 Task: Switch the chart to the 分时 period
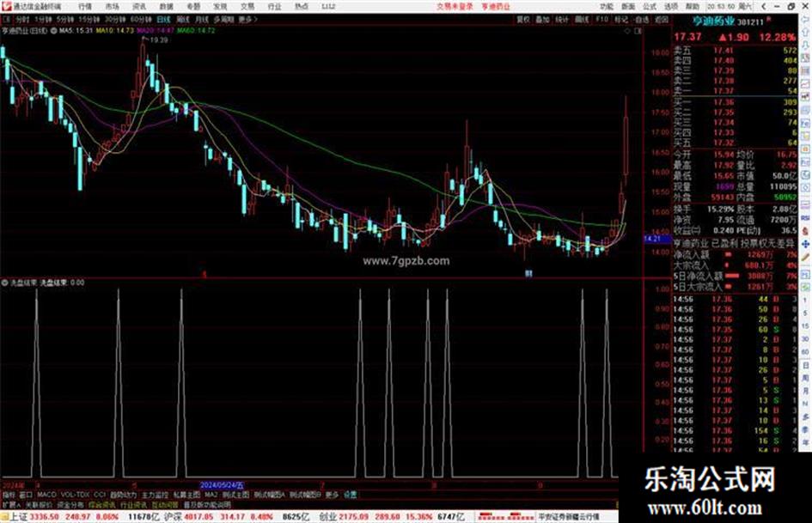(22, 19)
